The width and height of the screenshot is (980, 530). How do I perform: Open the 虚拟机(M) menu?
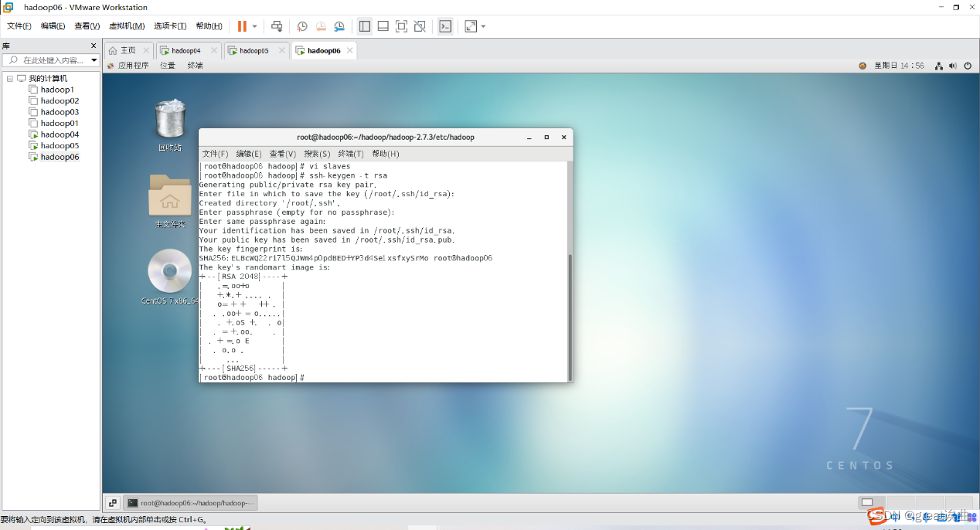[x=127, y=26]
